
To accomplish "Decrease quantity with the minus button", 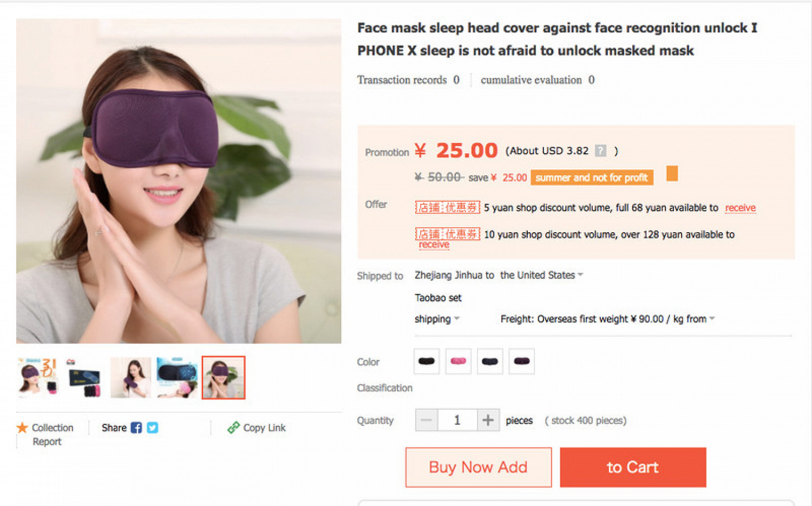I will pyautogui.click(x=427, y=420).
